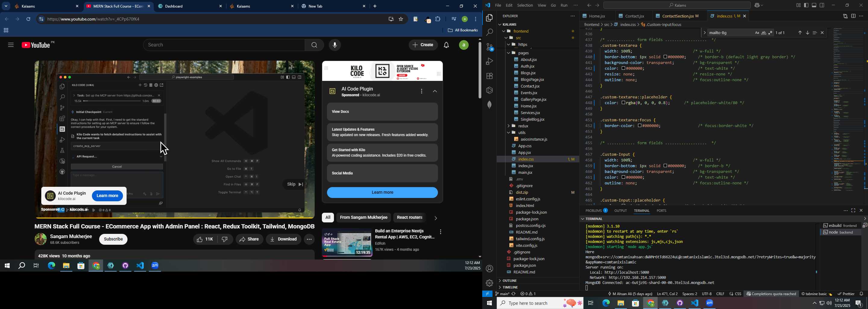Open the Search view in VS Code activity bar
The width and height of the screenshot is (868, 309).
[x=489, y=32]
